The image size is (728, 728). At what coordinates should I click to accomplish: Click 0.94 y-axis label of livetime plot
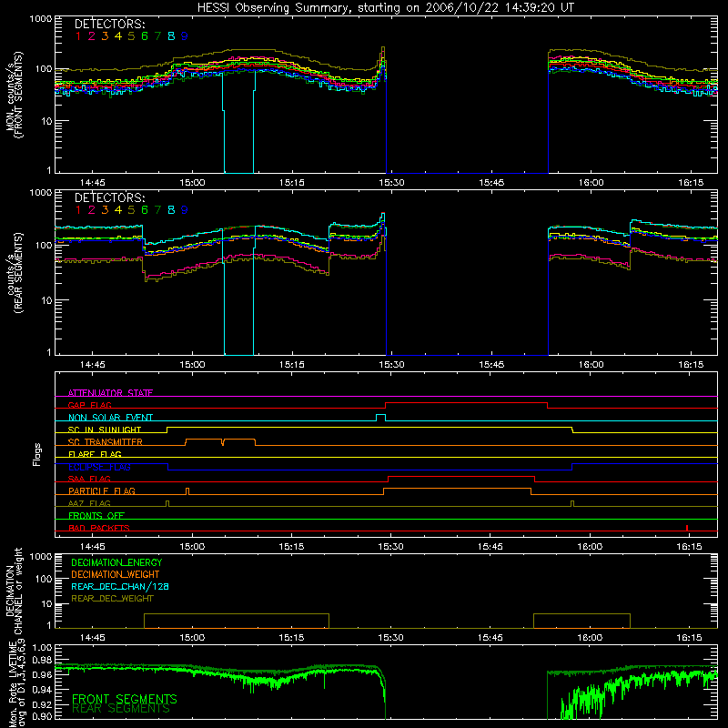42,690
